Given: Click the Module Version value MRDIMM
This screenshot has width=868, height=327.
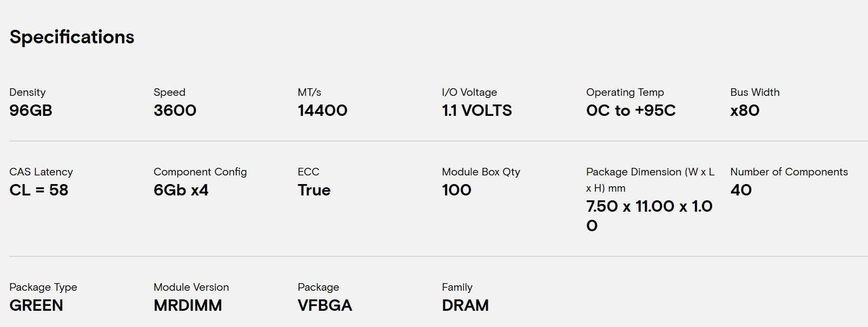Looking at the screenshot, I should pyautogui.click(x=188, y=305).
